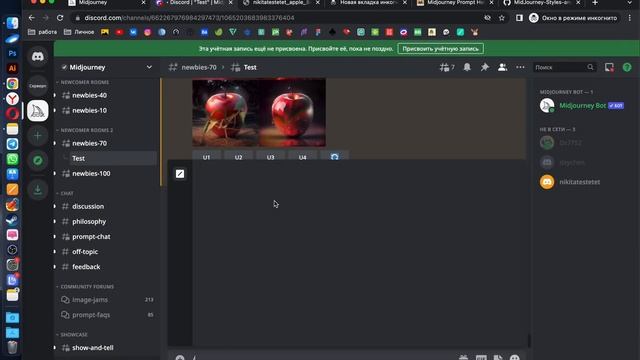
Task: Open the Личное bookmarks folder
Action: pyautogui.click(x=79, y=32)
